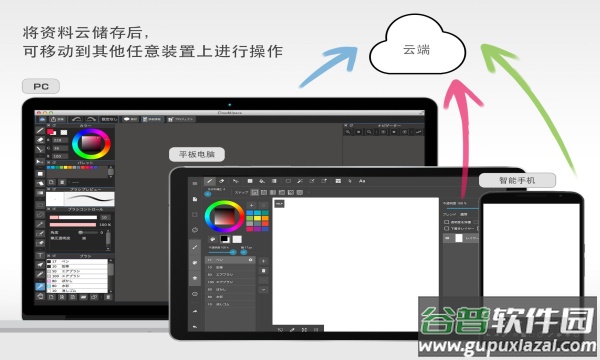600x360 pixels.
Task: Click the rotate icon in tablet sidebar
Action: (x=195, y=230)
